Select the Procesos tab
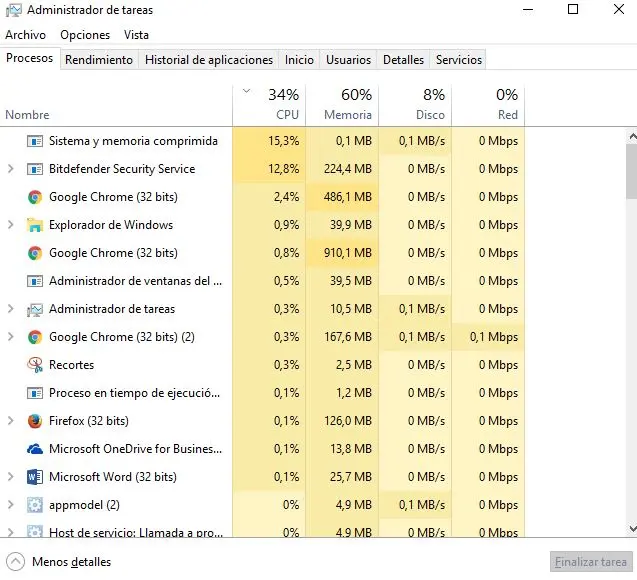 [x=30, y=58]
